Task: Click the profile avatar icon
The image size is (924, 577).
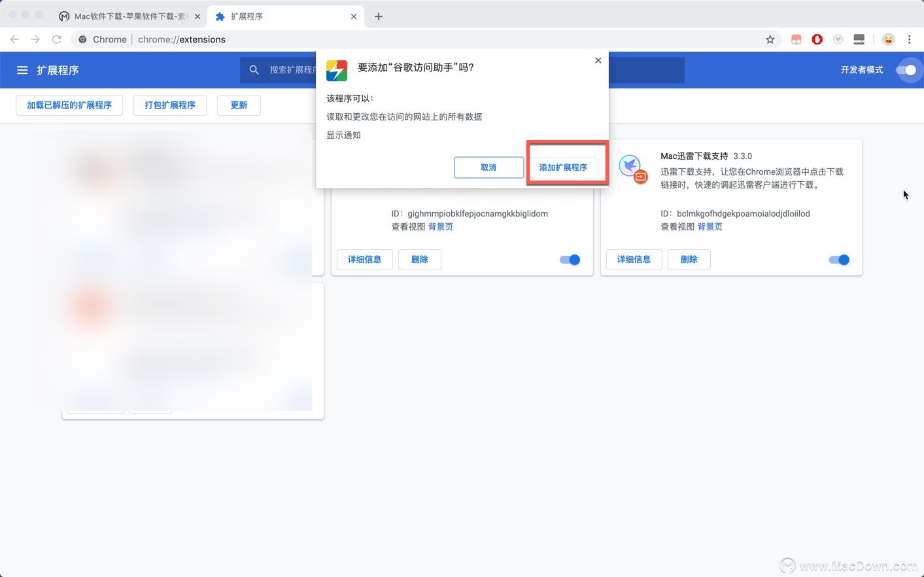Action: click(888, 39)
